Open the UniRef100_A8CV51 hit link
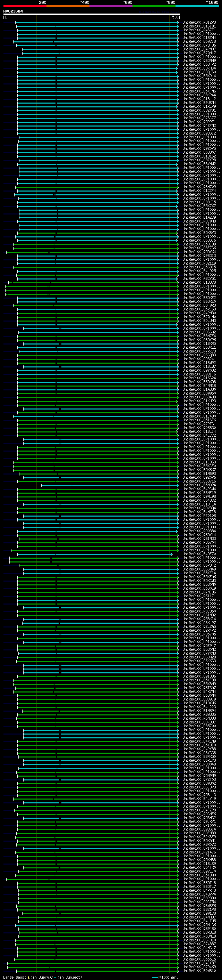Image resolution: width=222 pixels, height=980 pixels. click(x=199, y=278)
